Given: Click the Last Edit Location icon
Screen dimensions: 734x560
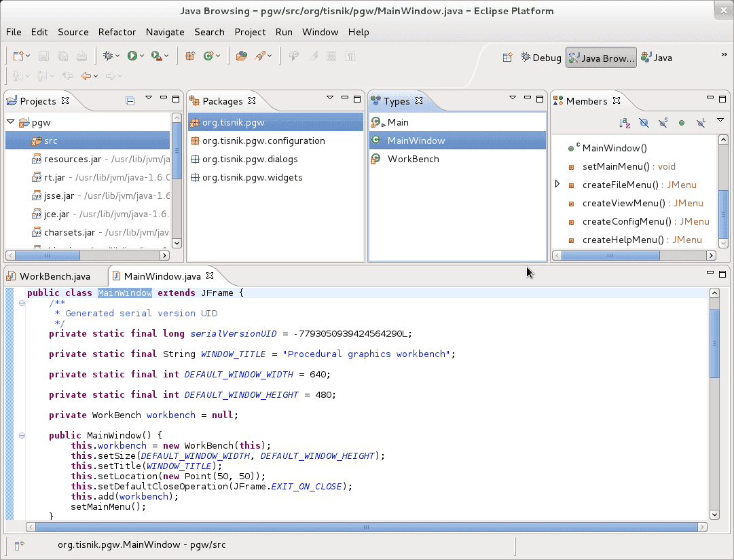Looking at the screenshot, I should click(x=68, y=76).
